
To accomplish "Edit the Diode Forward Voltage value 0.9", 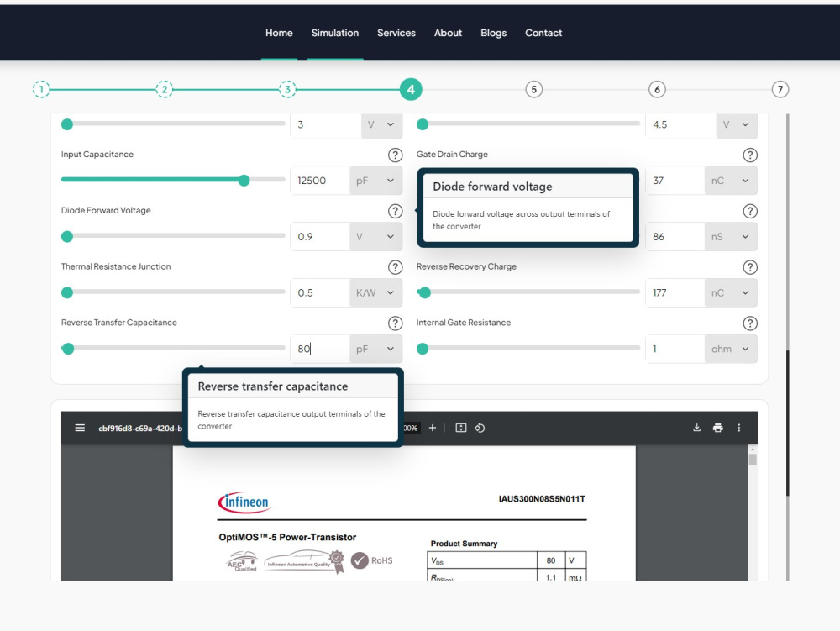I will pos(320,237).
